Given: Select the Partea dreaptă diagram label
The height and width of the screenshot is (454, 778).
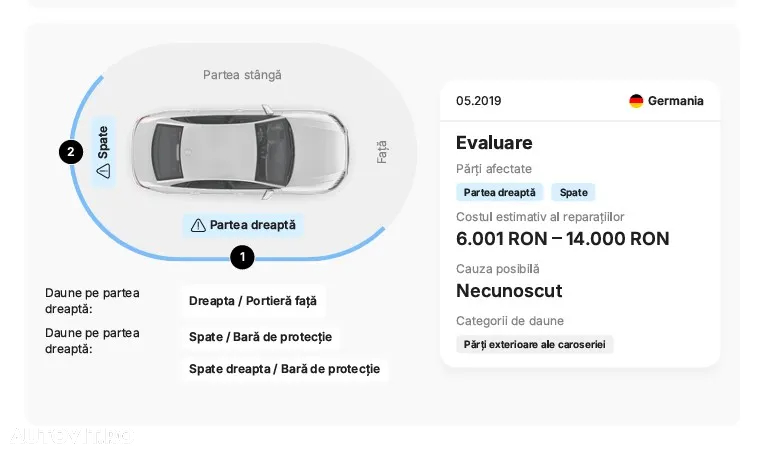Looking at the screenshot, I should [x=243, y=225].
